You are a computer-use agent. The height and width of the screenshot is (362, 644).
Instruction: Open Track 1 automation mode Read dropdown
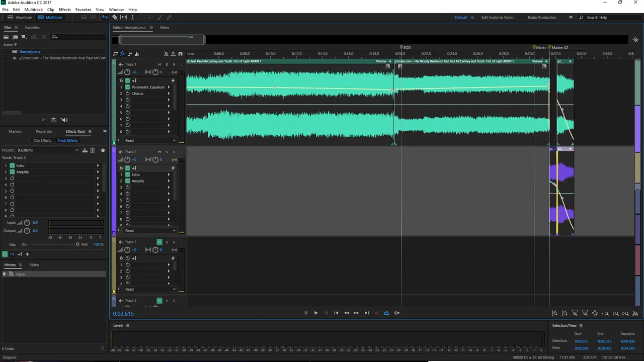tap(150, 140)
